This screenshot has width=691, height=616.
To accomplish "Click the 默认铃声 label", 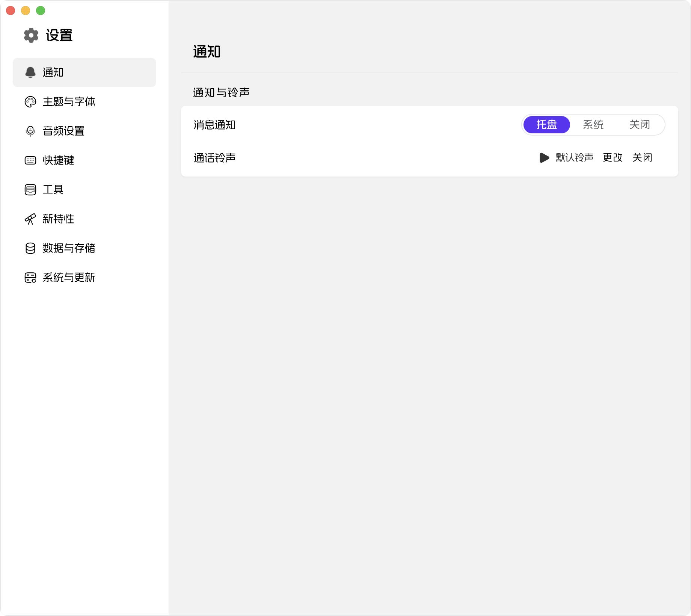I will tap(575, 157).
